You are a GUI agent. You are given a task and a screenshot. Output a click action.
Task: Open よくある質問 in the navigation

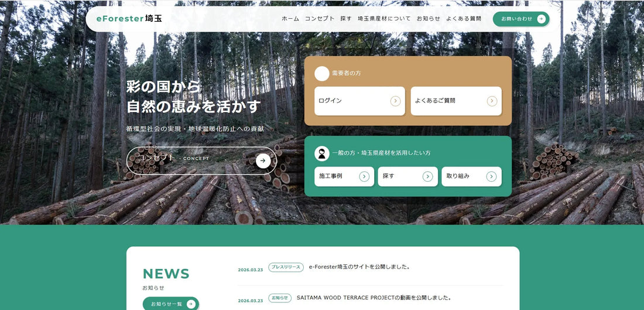pyautogui.click(x=464, y=19)
